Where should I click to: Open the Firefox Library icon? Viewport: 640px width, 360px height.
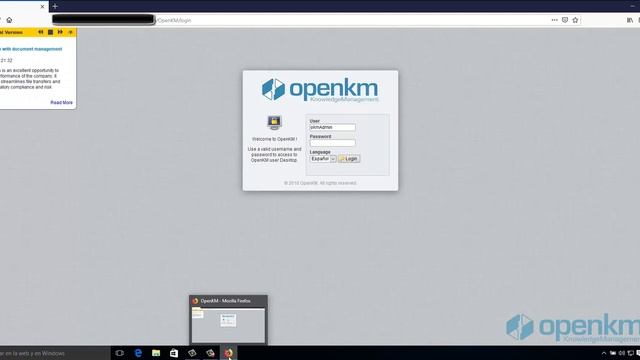coord(630,20)
